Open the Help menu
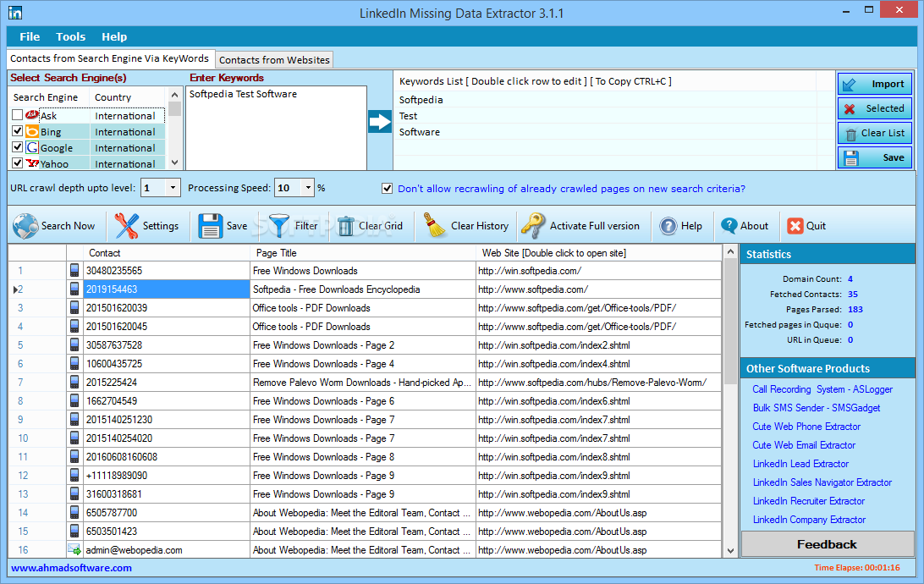 (x=114, y=36)
